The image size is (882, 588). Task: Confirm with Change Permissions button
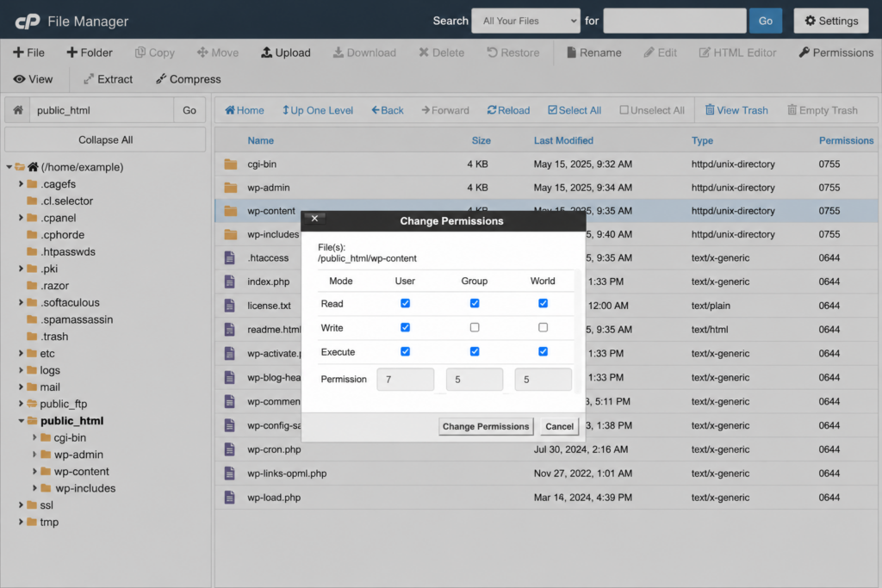(486, 426)
